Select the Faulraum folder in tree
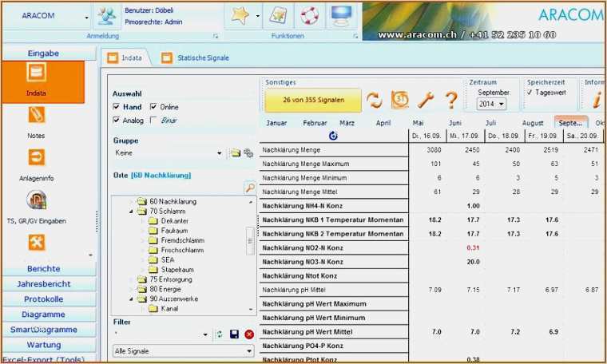607x364 pixels. pos(174,230)
